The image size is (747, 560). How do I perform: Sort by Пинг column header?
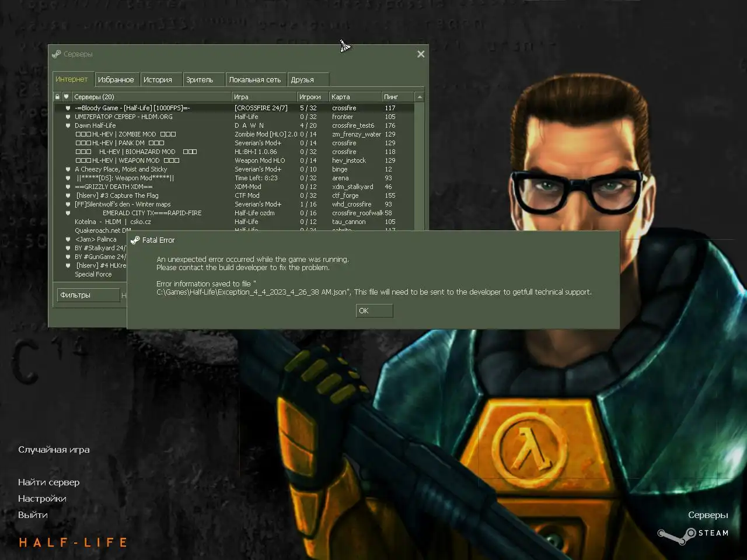tap(398, 97)
